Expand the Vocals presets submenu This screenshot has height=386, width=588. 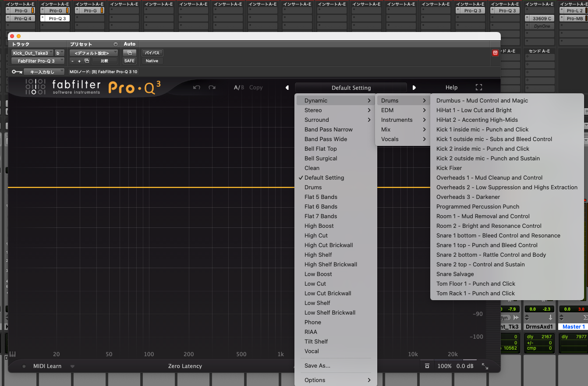[x=403, y=139]
